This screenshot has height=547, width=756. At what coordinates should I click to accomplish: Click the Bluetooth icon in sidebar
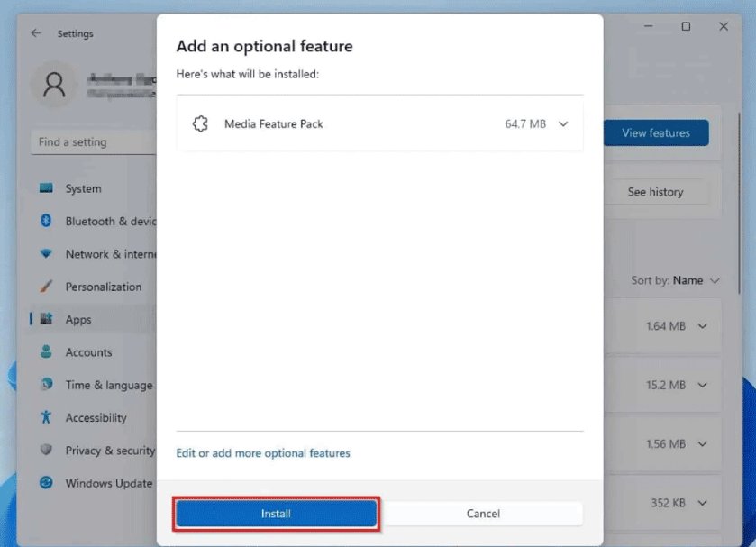pyautogui.click(x=46, y=222)
